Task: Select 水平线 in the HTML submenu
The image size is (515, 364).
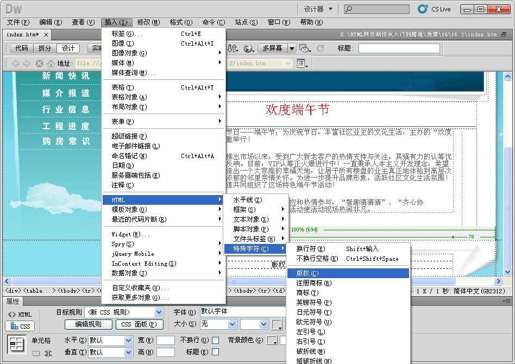Action: 255,200
